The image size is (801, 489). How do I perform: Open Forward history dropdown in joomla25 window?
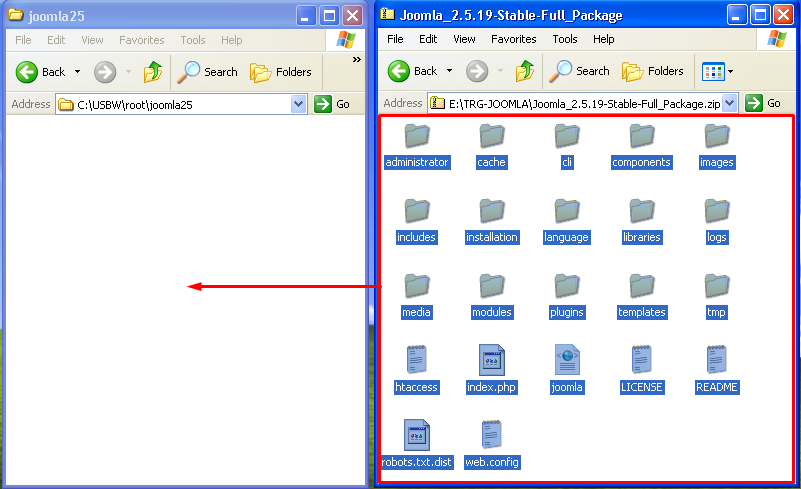point(129,72)
